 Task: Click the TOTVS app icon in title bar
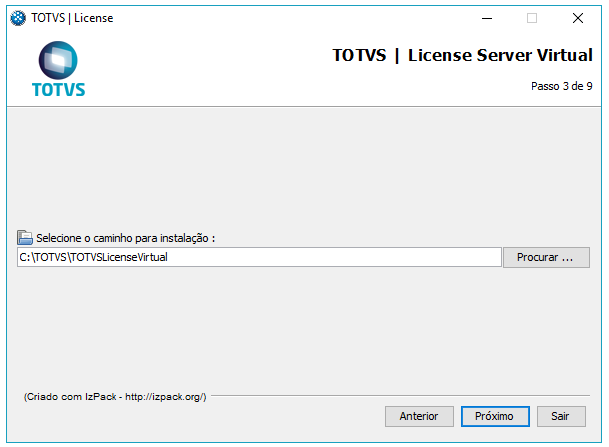[x=17, y=17]
